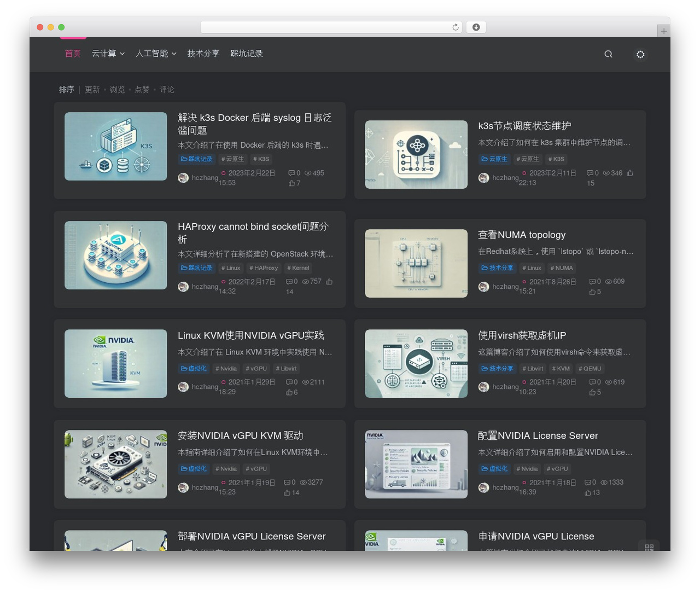
Task: Click 虚拟化 category on 安装NVIDIA vGPU KVM post
Action: point(194,469)
